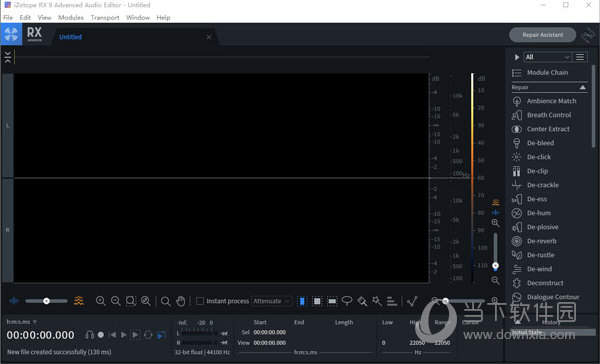The width and height of the screenshot is (600, 364).
Task: Open the Modules menu
Action: [71, 18]
